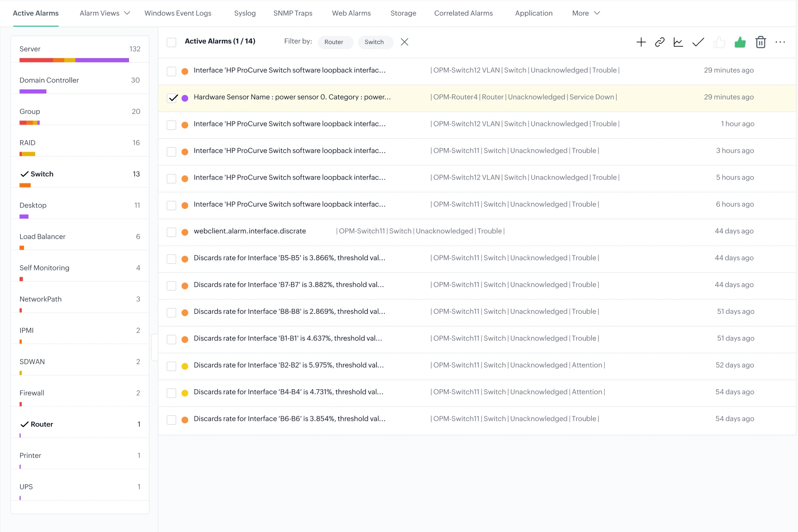Select the Domain Controller category

tap(80, 80)
